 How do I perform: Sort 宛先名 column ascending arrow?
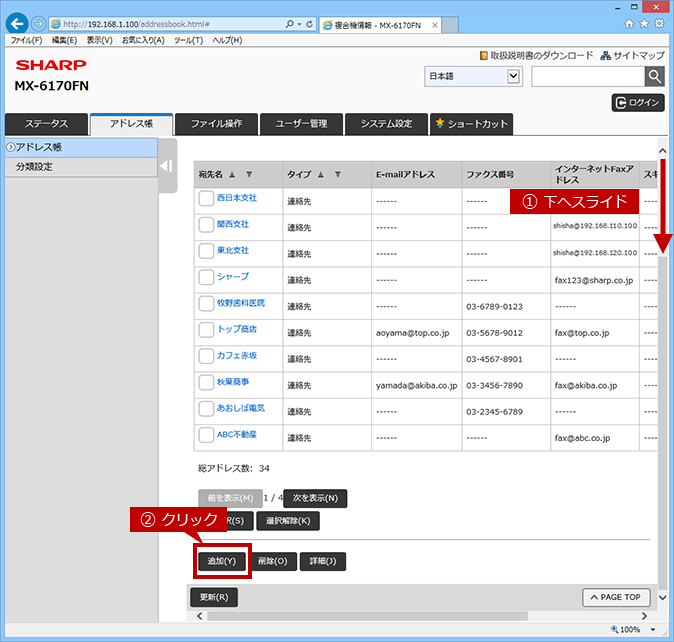(232, 174)
